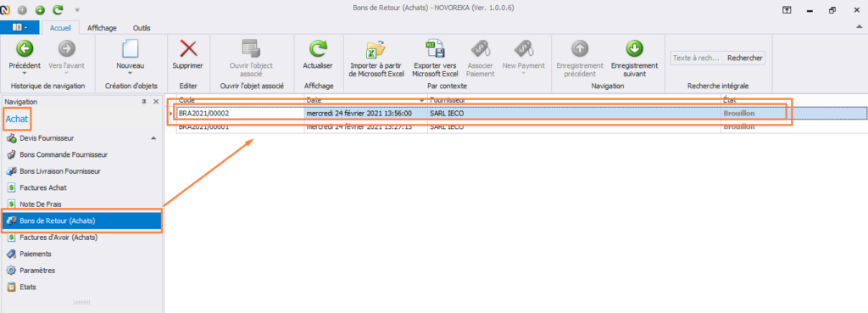Switch to the Accueil ribbon tab
Image resolution: width=868 pixels, height=313 pixels.
(60, 28)
